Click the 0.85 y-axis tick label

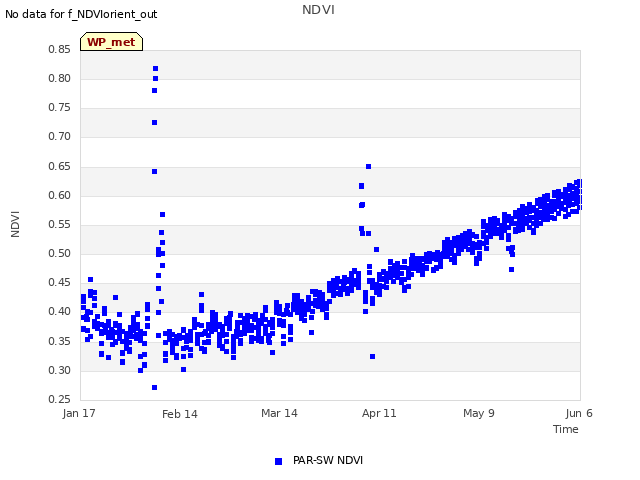pos(59,49)
